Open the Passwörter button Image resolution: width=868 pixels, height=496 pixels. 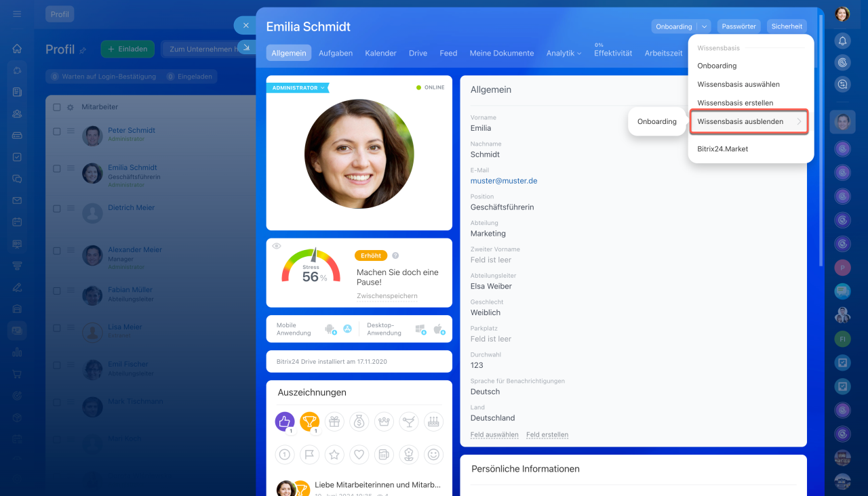coord(738,26)
